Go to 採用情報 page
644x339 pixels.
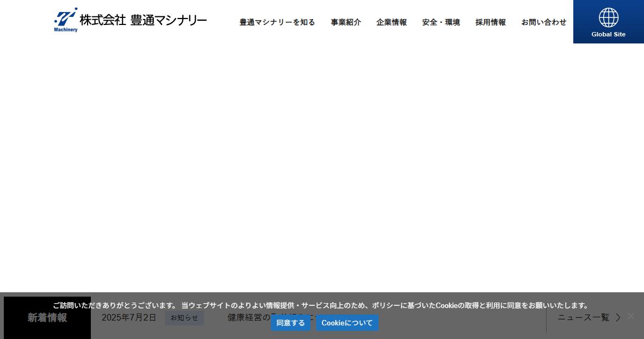click(491, 22)
